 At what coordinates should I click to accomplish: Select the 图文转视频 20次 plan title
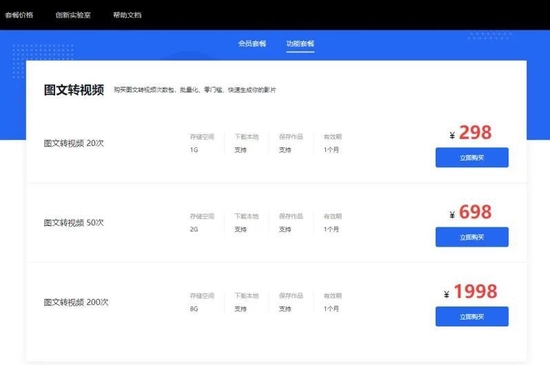click(x=74, y=143)
